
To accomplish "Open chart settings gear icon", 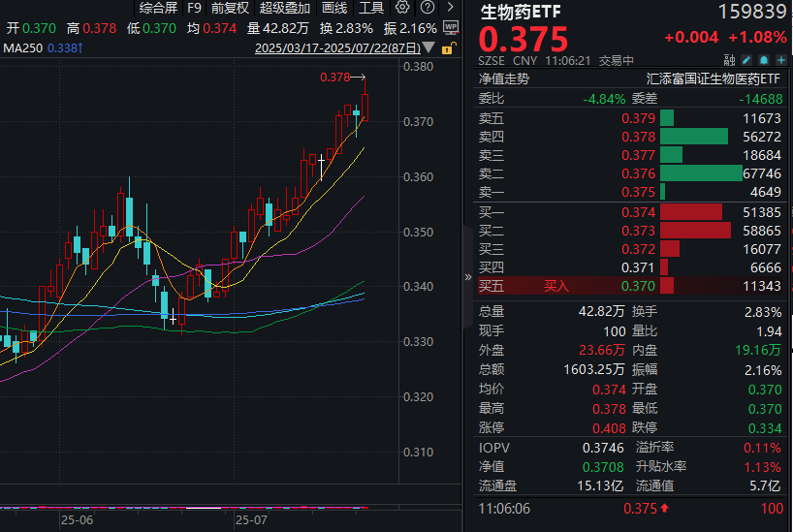I will click(x=402, y=8).
